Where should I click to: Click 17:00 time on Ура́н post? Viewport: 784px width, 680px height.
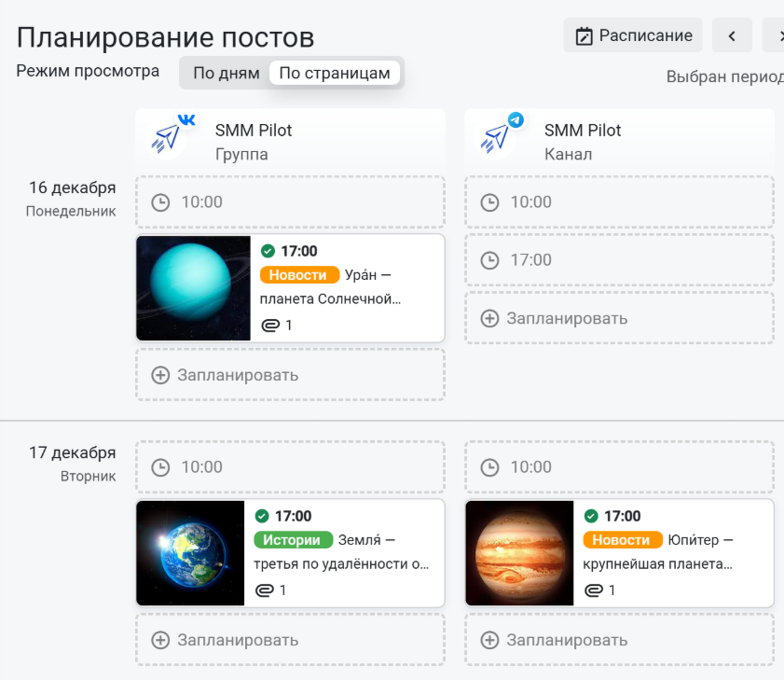point(299,251)
